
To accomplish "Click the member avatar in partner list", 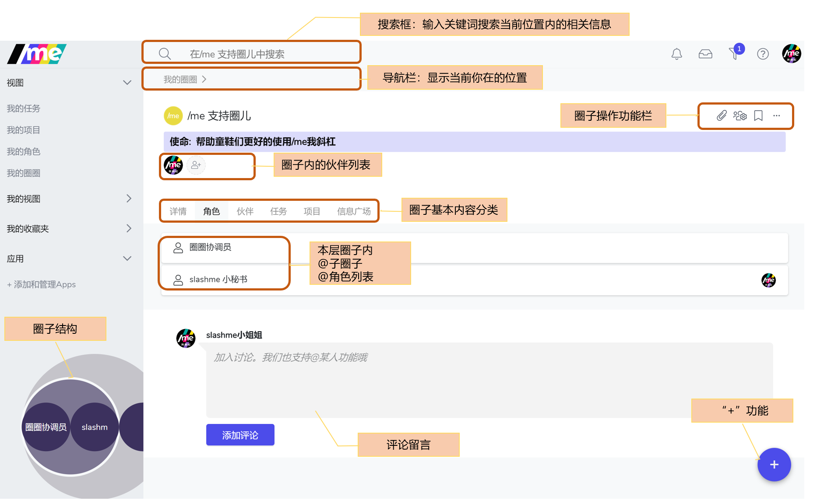I will click(x=173, y=165).
